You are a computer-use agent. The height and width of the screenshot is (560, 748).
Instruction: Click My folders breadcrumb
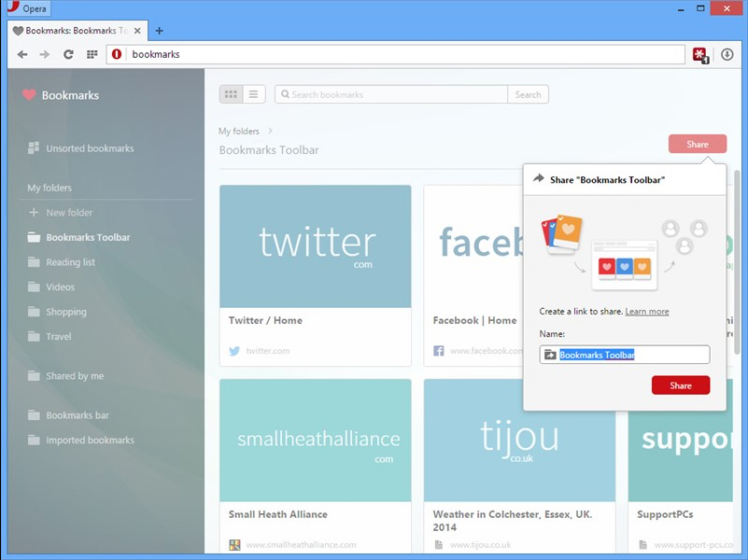(x=239, y=132)
